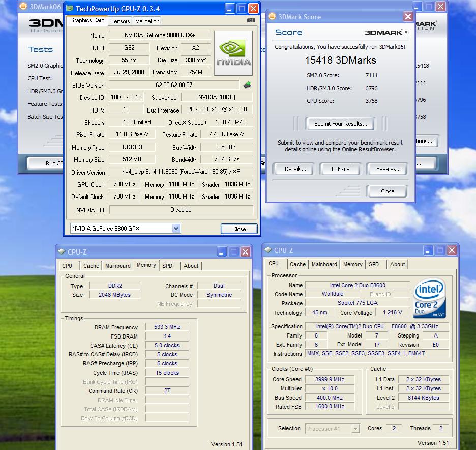Click the GPU Name field in GPU-Z

[x=160, y=35]
